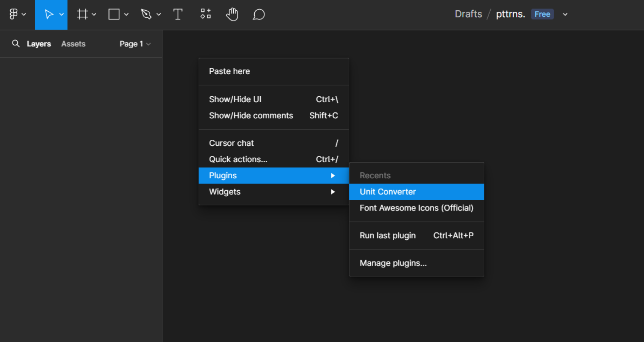
Task: Go back to Drafts
Action: click(468, 14)
